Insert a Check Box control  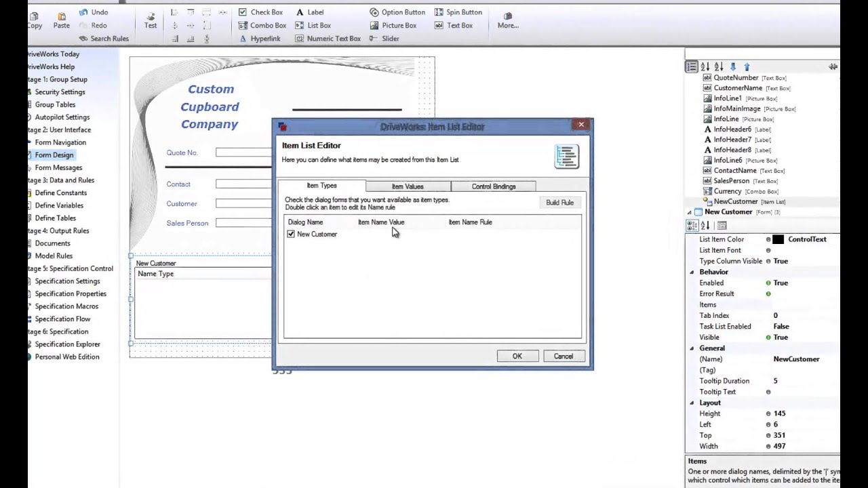pos(260,12)
